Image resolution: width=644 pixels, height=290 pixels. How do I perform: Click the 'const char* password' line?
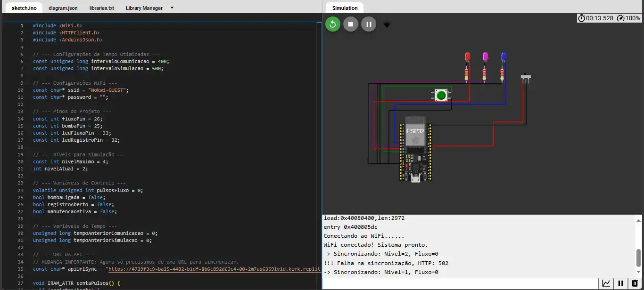(71, 97)
